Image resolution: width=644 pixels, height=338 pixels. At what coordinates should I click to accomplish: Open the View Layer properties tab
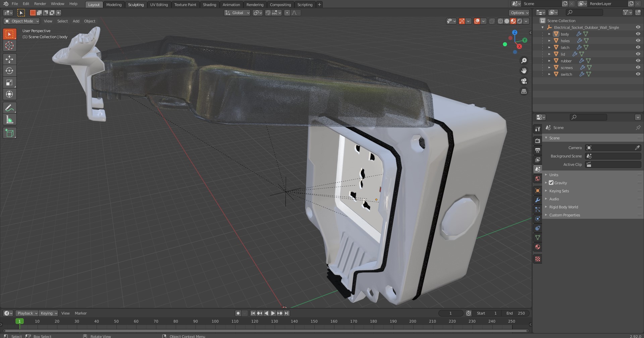click(x=538, y=160)
